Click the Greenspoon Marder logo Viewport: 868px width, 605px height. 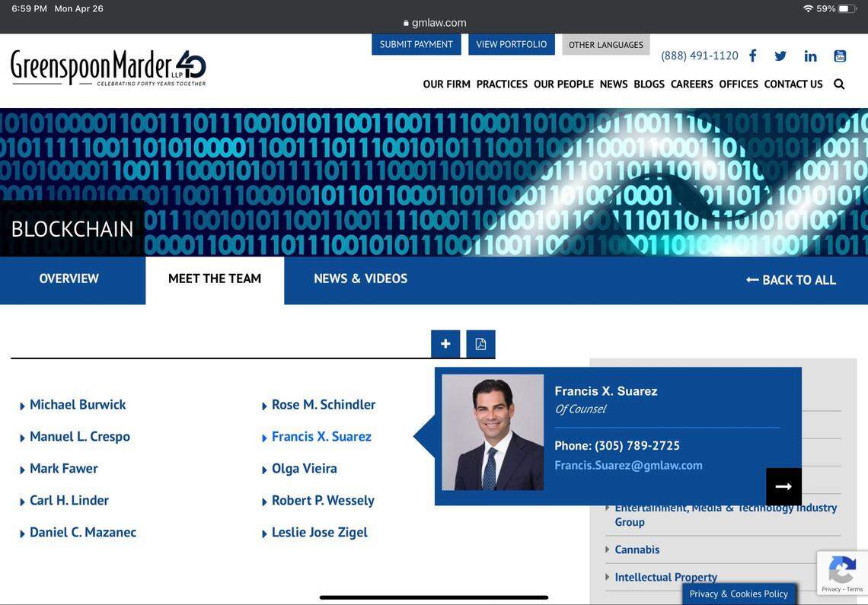(108, 68)
